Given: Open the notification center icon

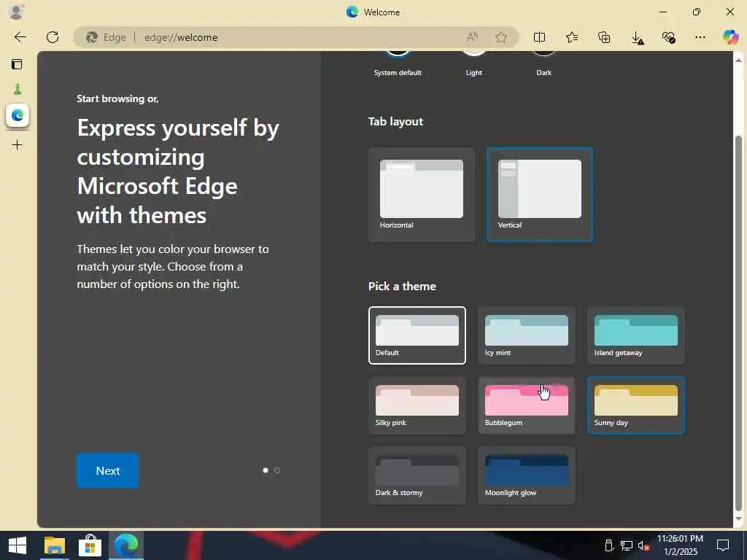Looking at the screenshot, I should pos(723,545).
